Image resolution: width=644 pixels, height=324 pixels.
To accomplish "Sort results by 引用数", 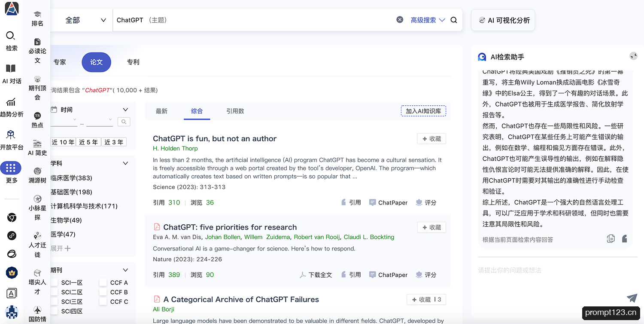I will pyautogui.click(x=235, y=111).
